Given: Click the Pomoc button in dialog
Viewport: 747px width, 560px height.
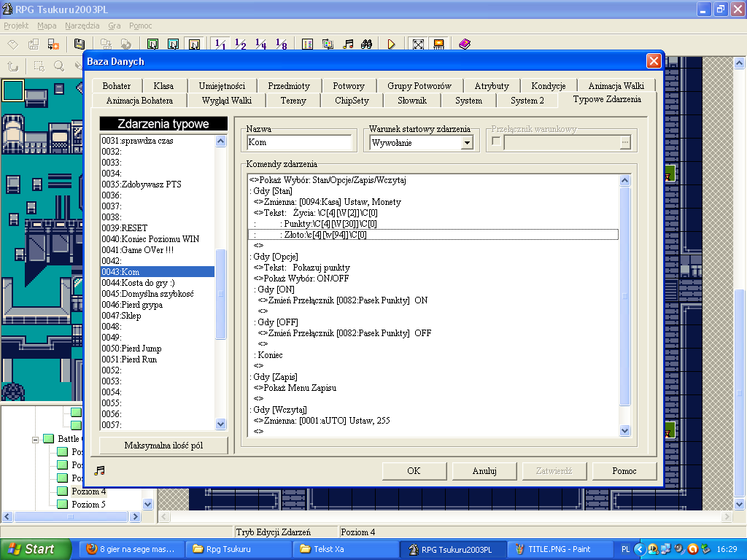Looking at the screenshot, I should pos(624,470).
